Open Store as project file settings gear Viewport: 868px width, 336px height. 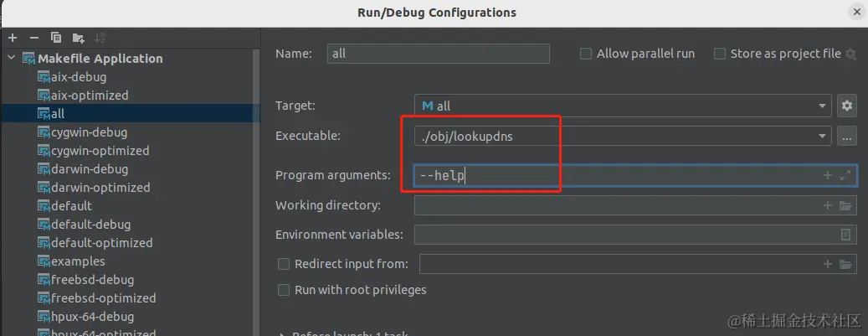[x=850, y=54]
